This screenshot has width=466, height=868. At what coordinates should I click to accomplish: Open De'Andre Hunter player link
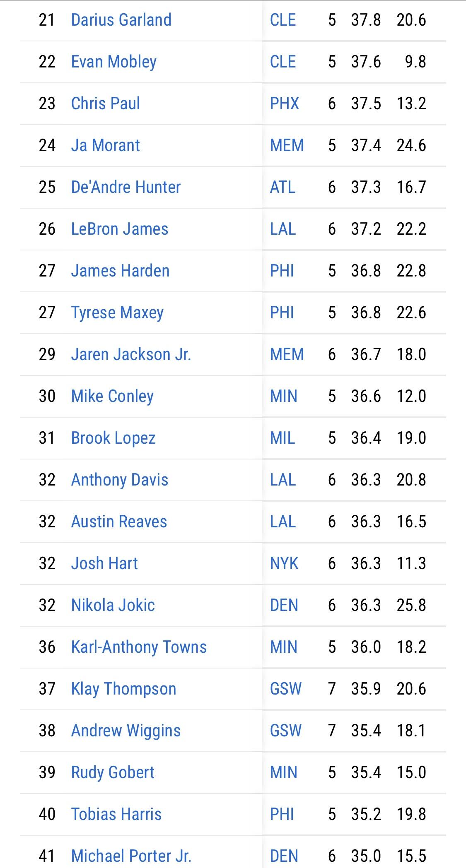(x=126, y=187)
